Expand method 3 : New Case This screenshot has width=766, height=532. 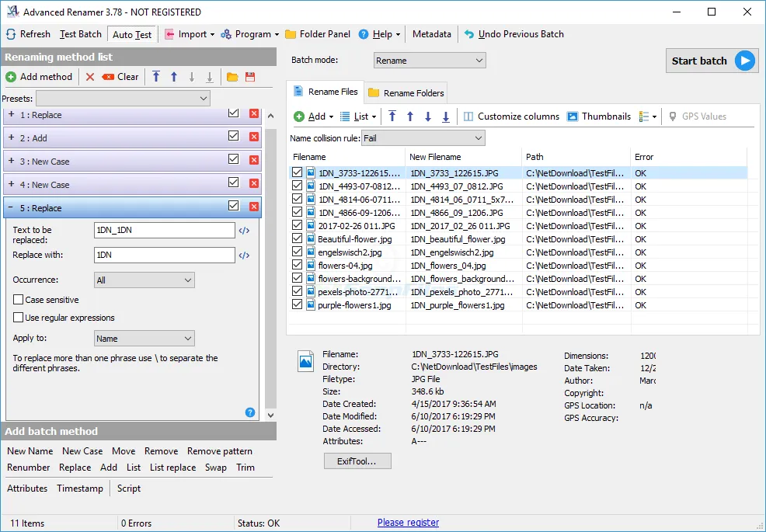pyautogui.click(x=11, y=161)
